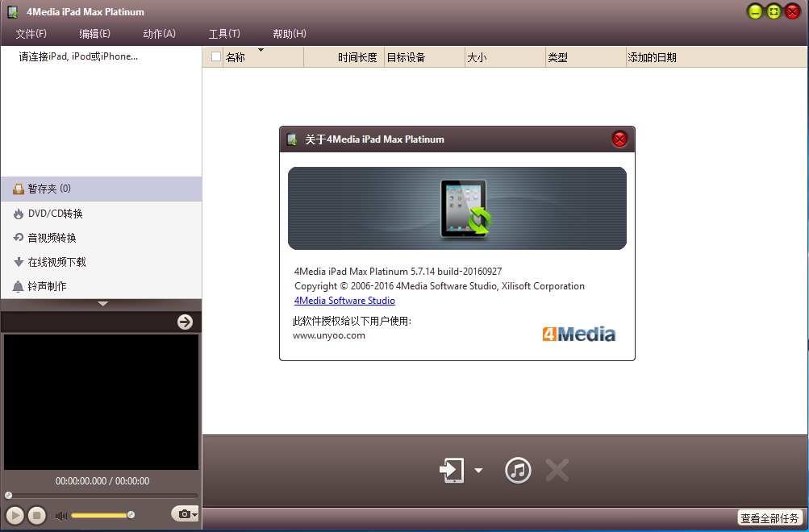The height and width of the screenshot is (532, 809).
Task: Open 在线视频下载 in the sidebar
Action: tap(101, 262)
